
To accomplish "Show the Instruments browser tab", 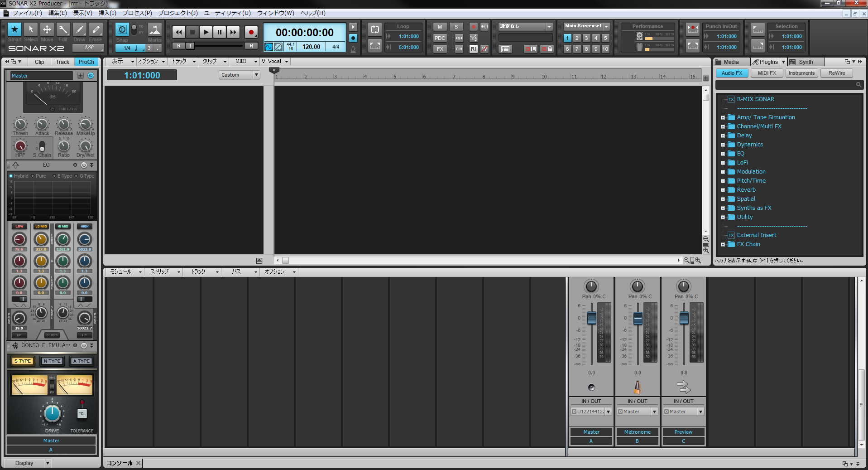I will click(801, 73).
